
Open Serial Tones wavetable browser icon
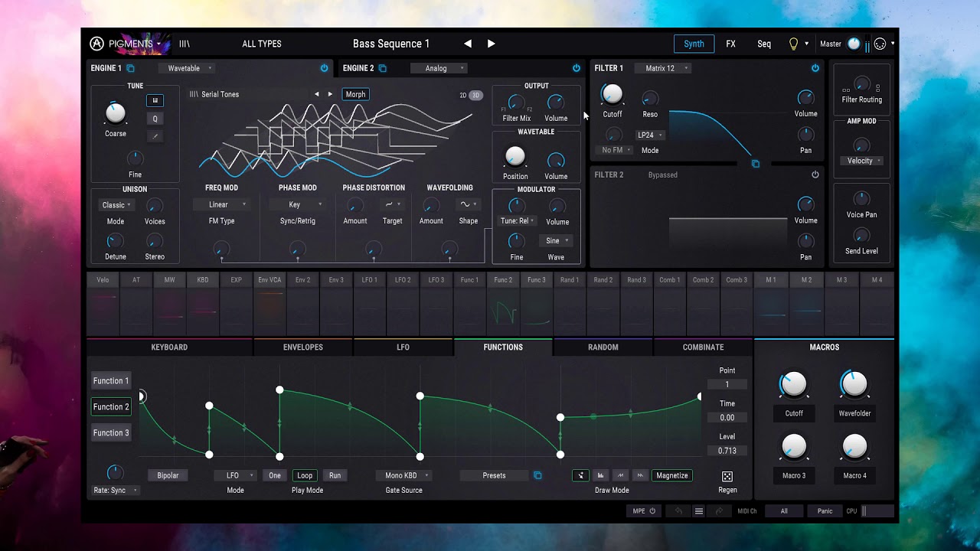pos(194,94)
